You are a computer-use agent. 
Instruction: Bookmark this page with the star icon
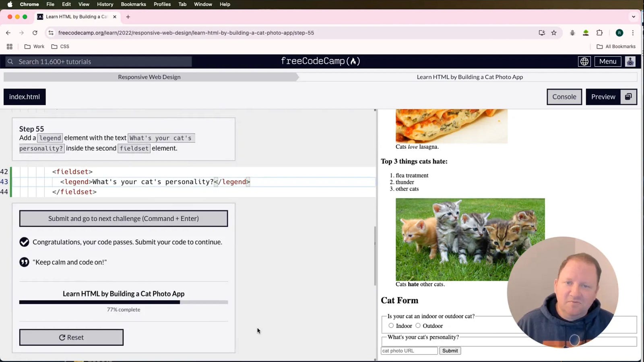coord(554,33)
